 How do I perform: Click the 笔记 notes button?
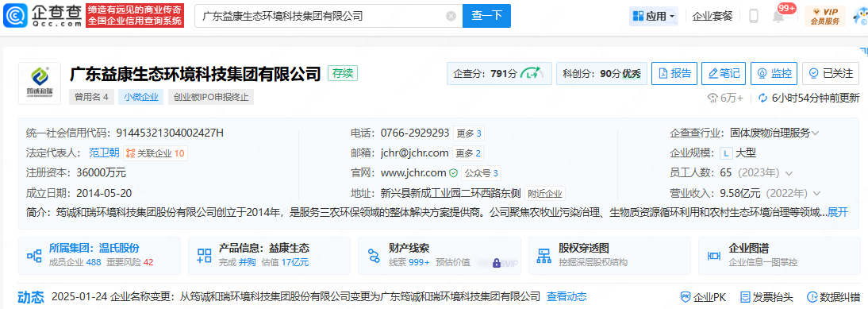click(x=724, y=73)
